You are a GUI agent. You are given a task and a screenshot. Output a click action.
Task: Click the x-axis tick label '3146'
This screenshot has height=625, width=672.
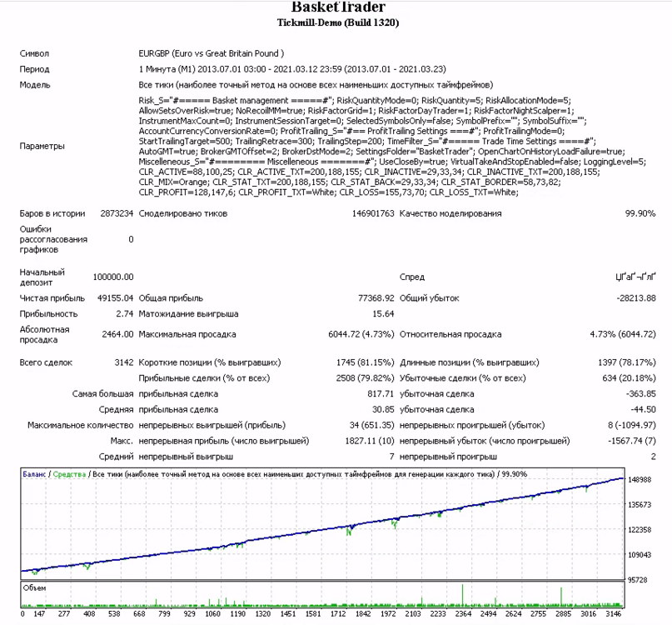pyautogui.click(x=613, y=614)
